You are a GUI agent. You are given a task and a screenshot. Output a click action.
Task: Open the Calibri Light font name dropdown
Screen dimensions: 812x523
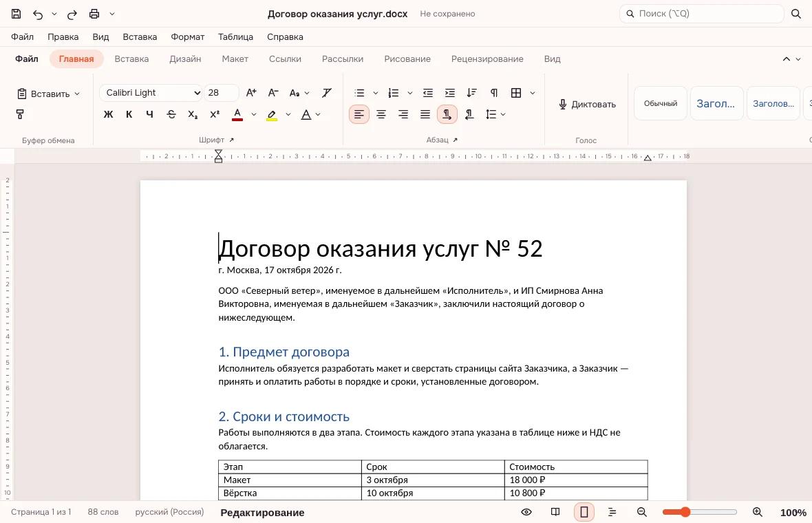150,93
